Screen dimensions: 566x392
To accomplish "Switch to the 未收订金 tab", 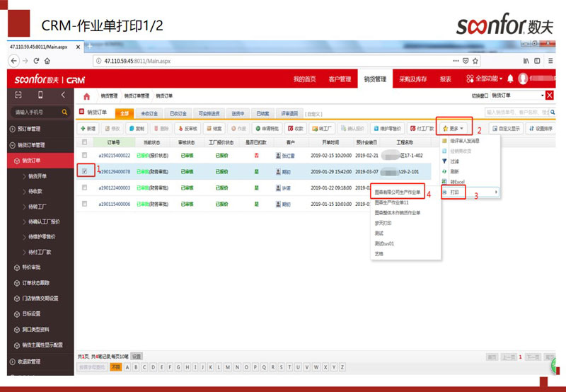I will (x=149, y=113).
